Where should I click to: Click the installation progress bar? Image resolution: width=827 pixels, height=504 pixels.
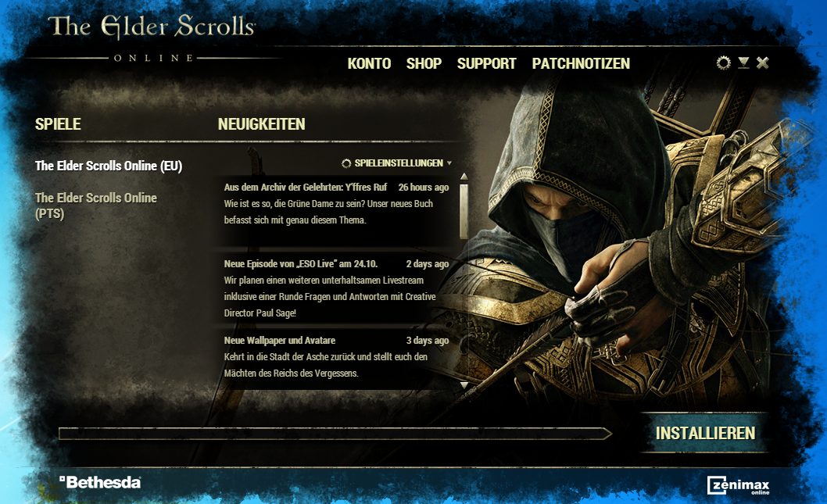click(335, 434)
